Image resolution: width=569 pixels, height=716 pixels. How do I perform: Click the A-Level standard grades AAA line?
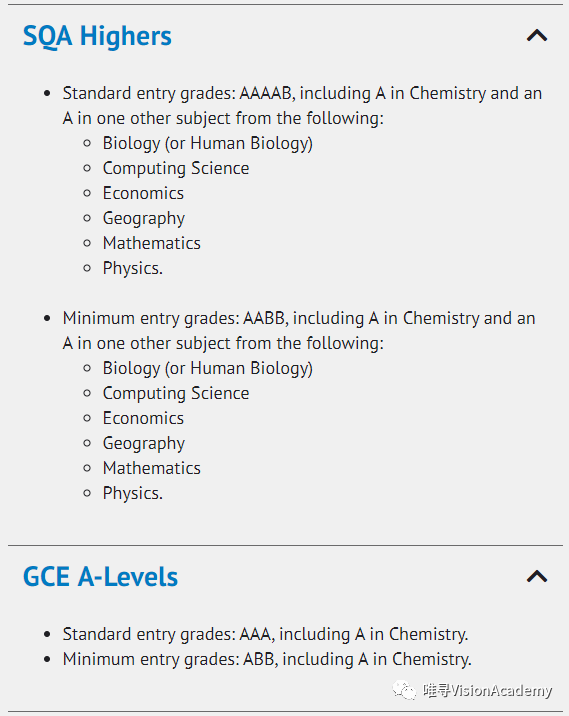[x=265, y=634]
